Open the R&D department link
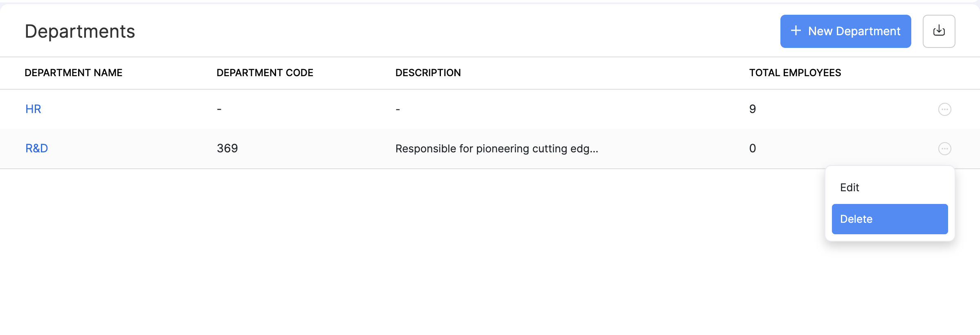The image size is (980, 335). 36,148
